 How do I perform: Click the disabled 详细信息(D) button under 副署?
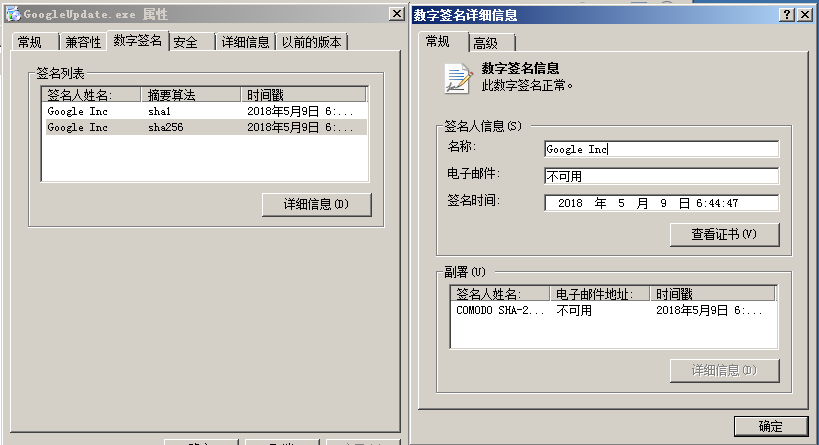pyautogui.click(x=724, y=370)
